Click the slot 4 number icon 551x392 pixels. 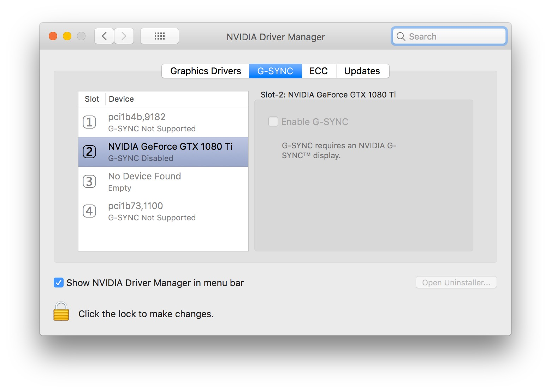pyautogui.click(x=89, y=211)
